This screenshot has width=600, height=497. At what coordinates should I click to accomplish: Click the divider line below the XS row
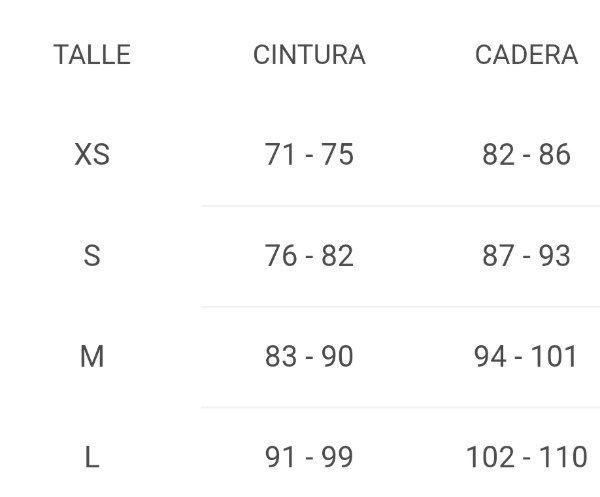click(x=400, y=206)
